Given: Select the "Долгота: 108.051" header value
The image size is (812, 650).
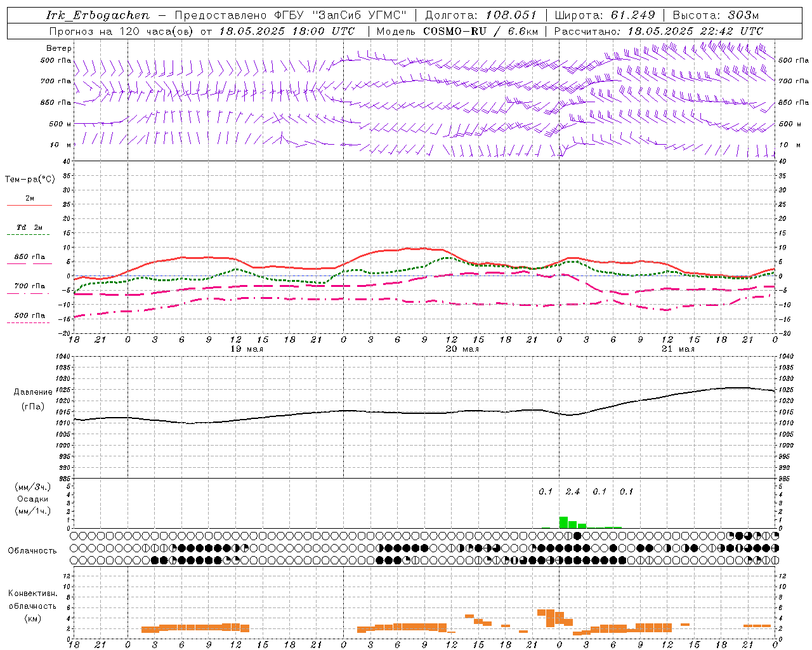Looking at the screenshot, I should (480, 15).
